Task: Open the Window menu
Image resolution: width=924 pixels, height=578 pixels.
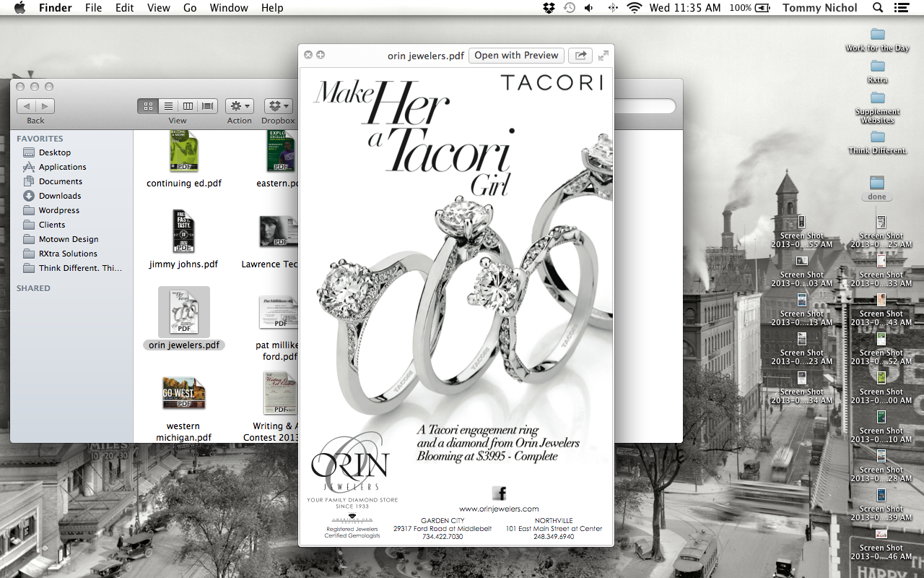Action: 228,8
